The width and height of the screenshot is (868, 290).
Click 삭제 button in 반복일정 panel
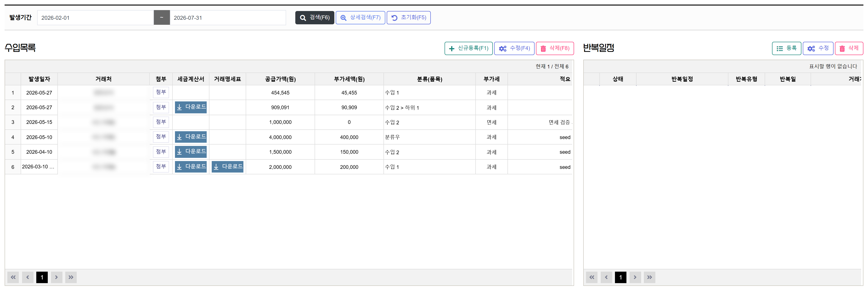click(x=849, y=48)
